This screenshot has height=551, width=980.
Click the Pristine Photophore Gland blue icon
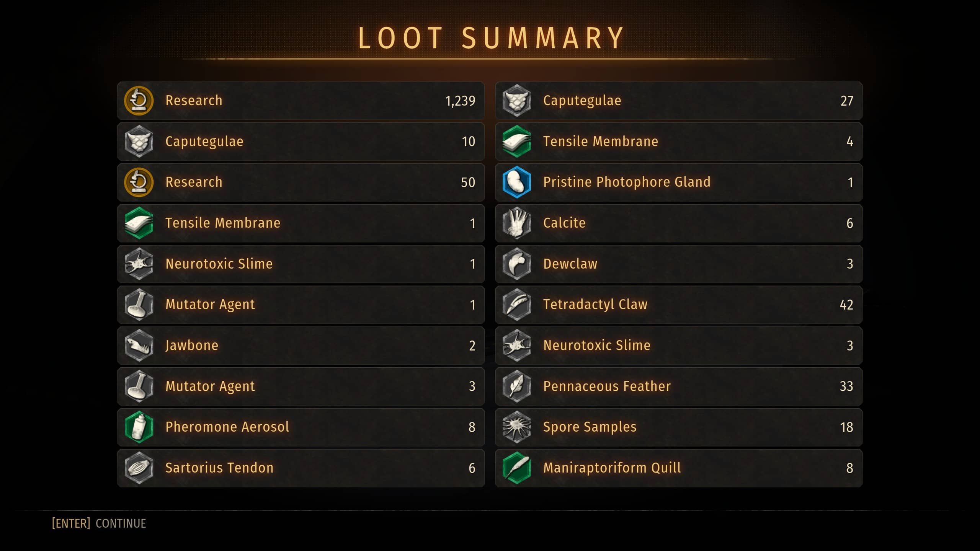[x=517, y=182]
